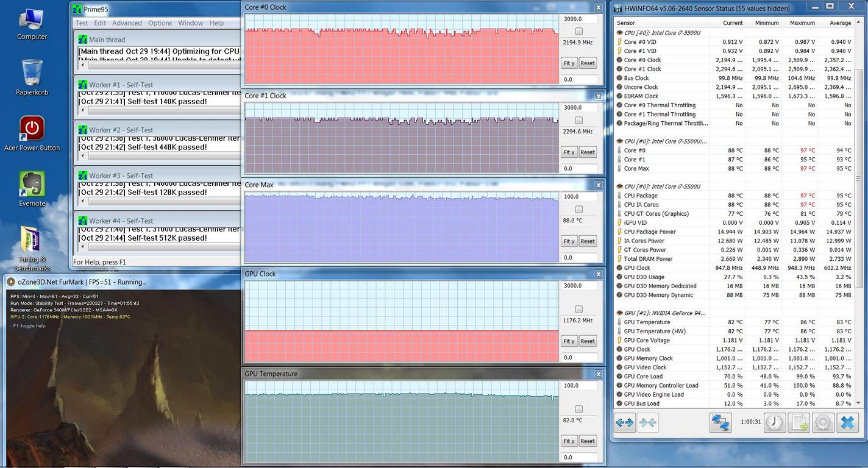Click the HWiNFO64 title bar icon
Screen dimensions: 868x468
tap(618, 8)
